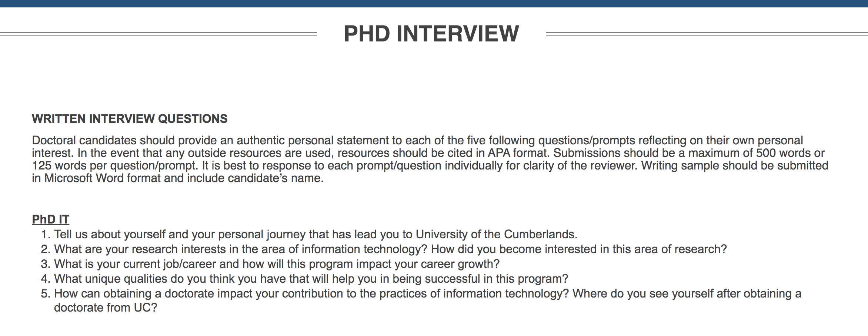Click the text 'doctorate from UC?'
This screenshot has height=336, width=868.
(106, 308)
